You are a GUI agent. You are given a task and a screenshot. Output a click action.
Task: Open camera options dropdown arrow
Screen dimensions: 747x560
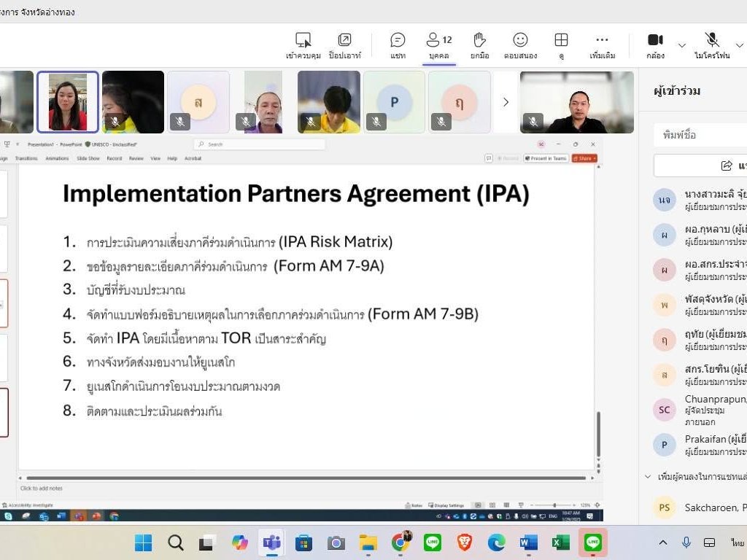(682, 45)
